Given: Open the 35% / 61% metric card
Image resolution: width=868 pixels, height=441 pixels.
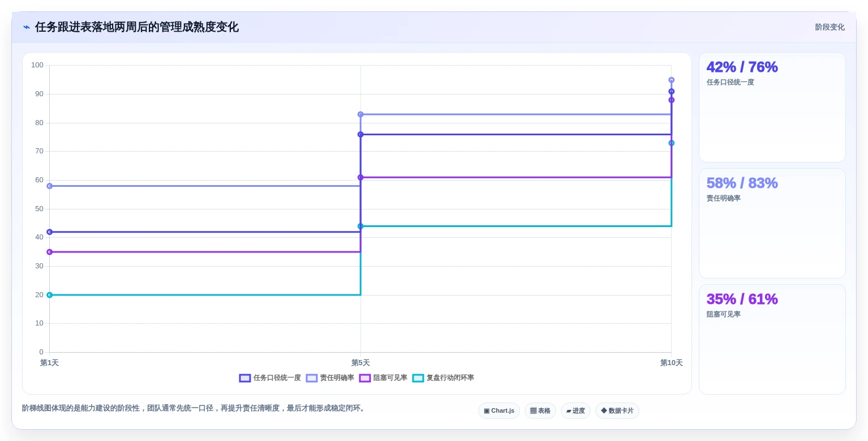Looking at the screenshot, I should coord(772,339).
